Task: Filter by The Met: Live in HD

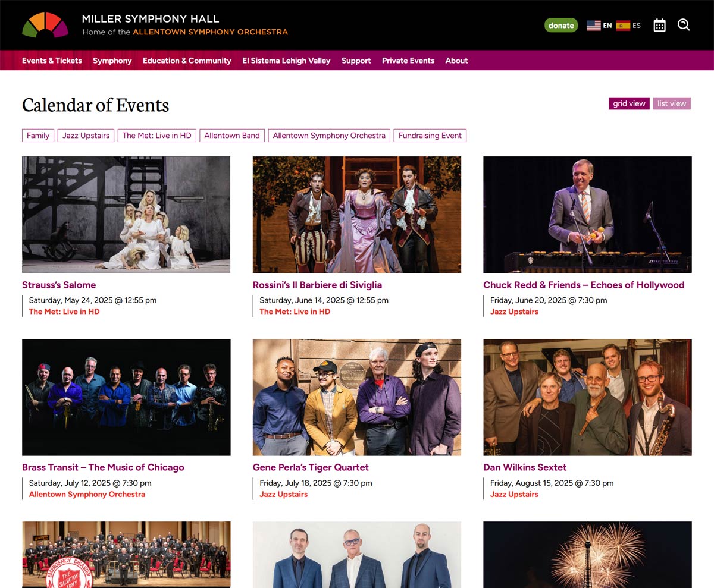Action: [x=157, y=136]
